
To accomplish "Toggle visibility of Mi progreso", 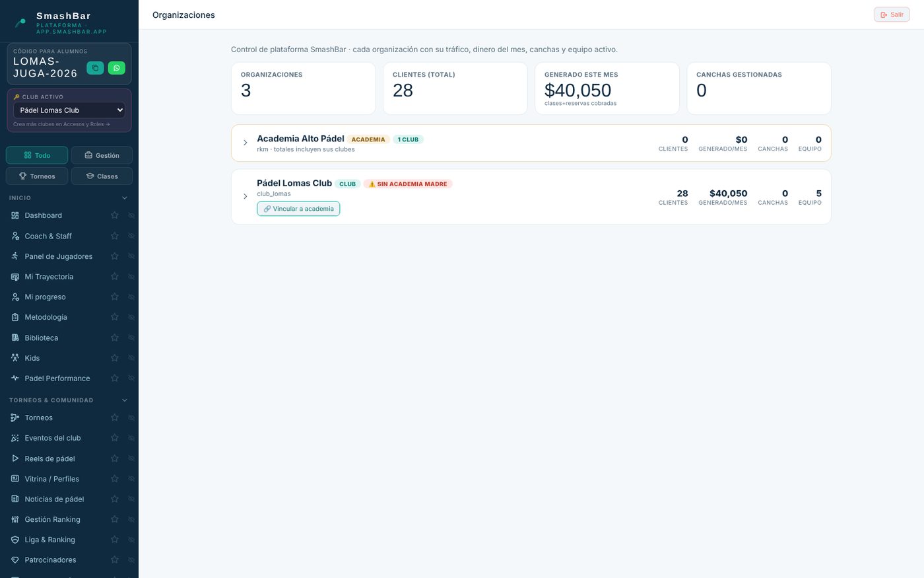I will 131,297.
